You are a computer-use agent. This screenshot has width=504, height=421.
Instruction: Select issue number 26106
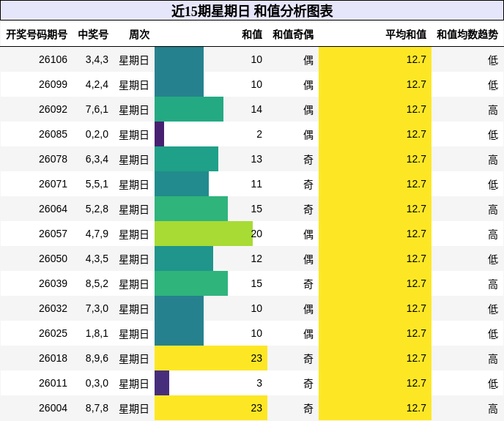(53, 59)
